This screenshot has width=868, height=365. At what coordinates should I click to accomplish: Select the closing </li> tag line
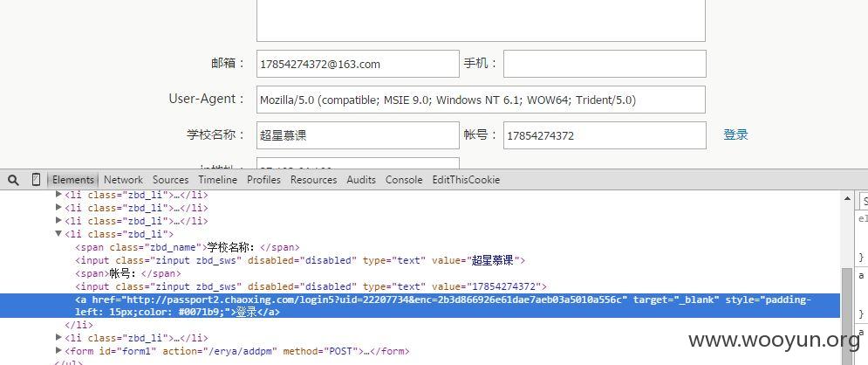point(79,325)
